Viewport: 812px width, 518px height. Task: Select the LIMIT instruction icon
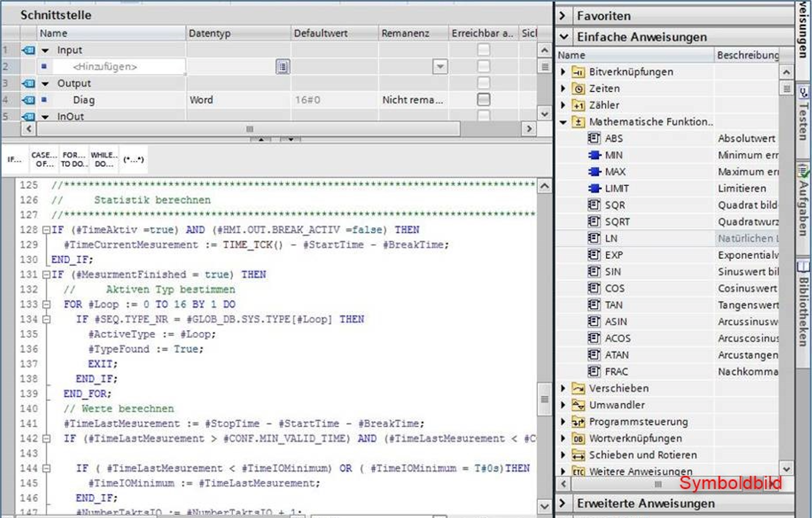(x=594, y=188)
